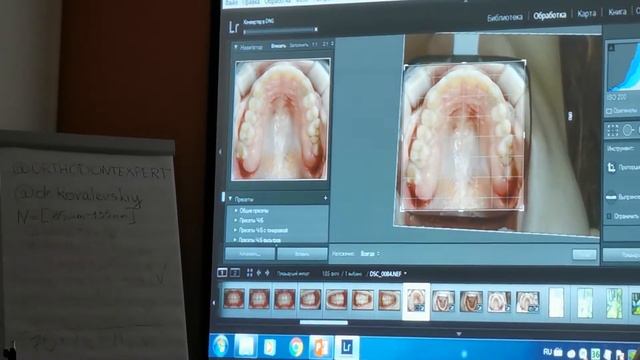
Task: Collapse the Навигатор panel
Action: point(236,47)
